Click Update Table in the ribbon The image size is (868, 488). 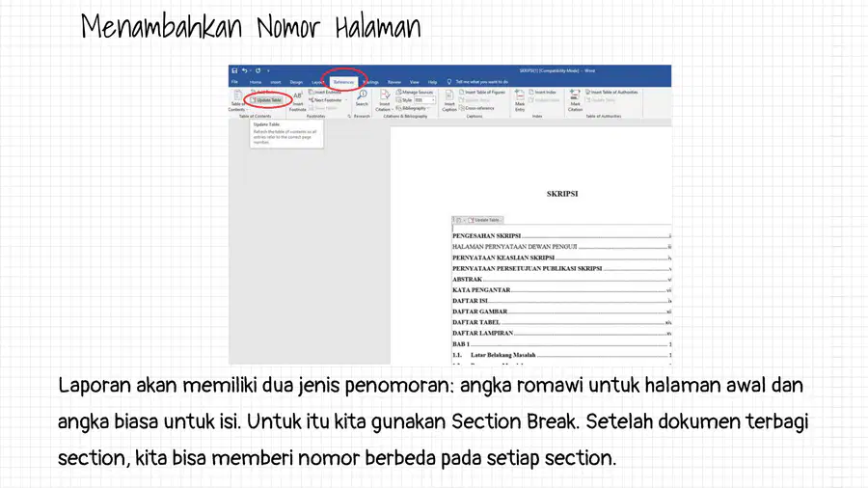(x=268, y=100)
